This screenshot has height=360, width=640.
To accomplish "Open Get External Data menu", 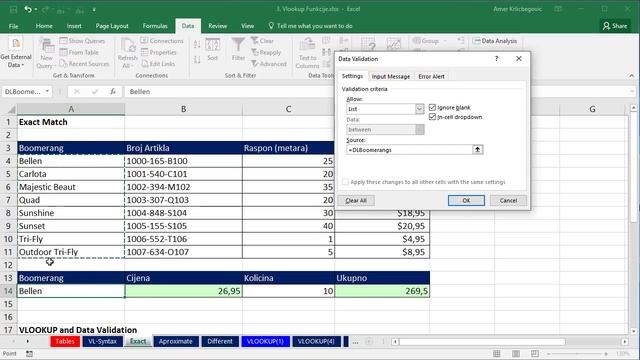I will [x=16, y=53].
